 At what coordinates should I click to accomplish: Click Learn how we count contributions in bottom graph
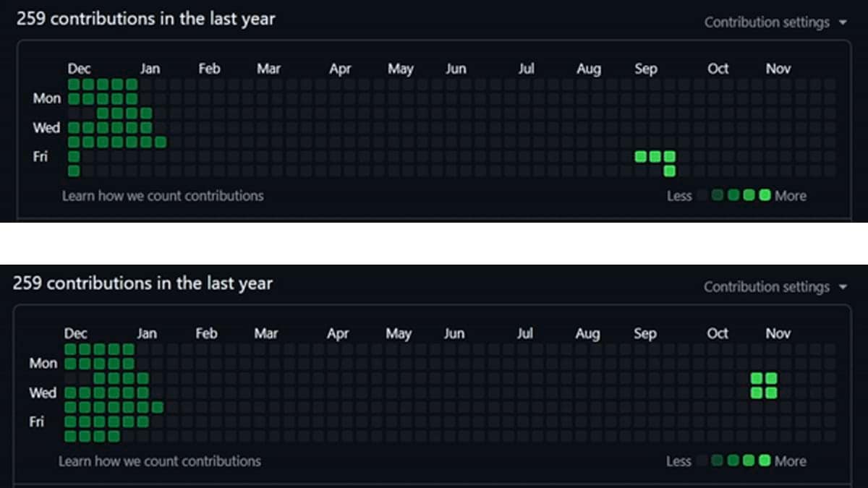pos(159,461)
